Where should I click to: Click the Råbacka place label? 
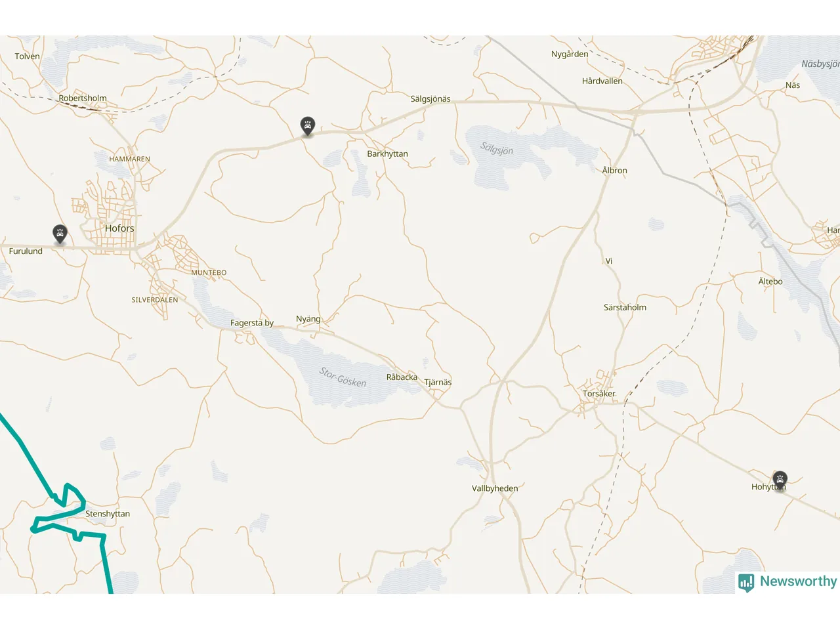402,377
